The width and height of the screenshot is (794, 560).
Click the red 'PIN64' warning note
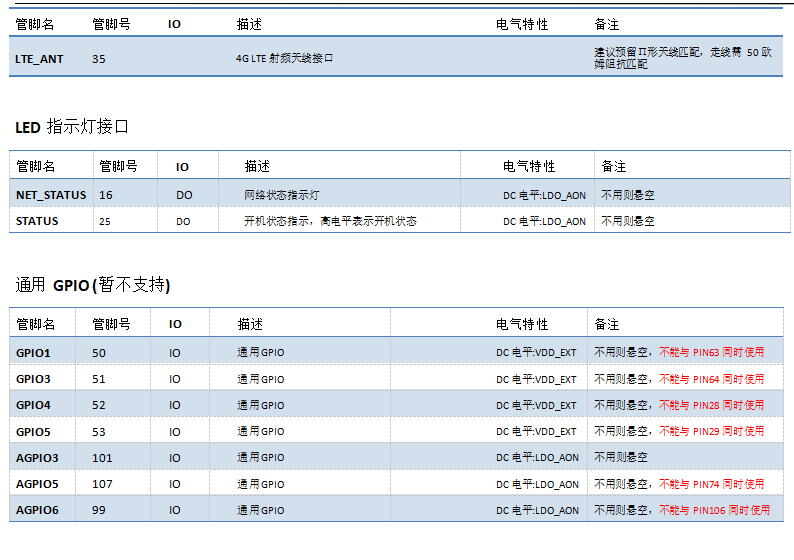coord(711,379)
